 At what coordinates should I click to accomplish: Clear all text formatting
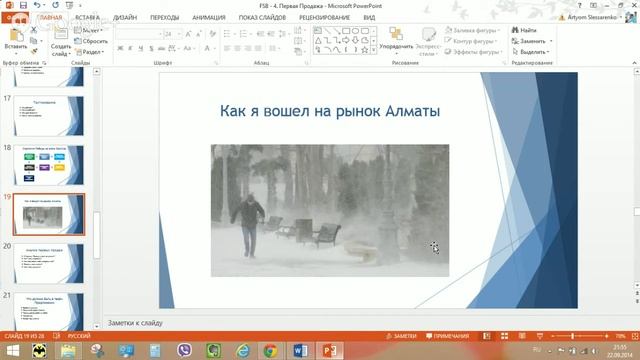tap(212, 34)
